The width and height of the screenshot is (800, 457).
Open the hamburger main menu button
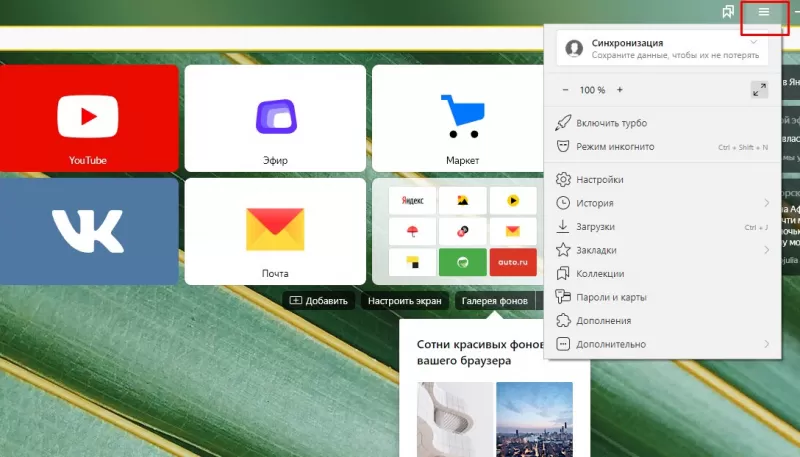[763, 12]
